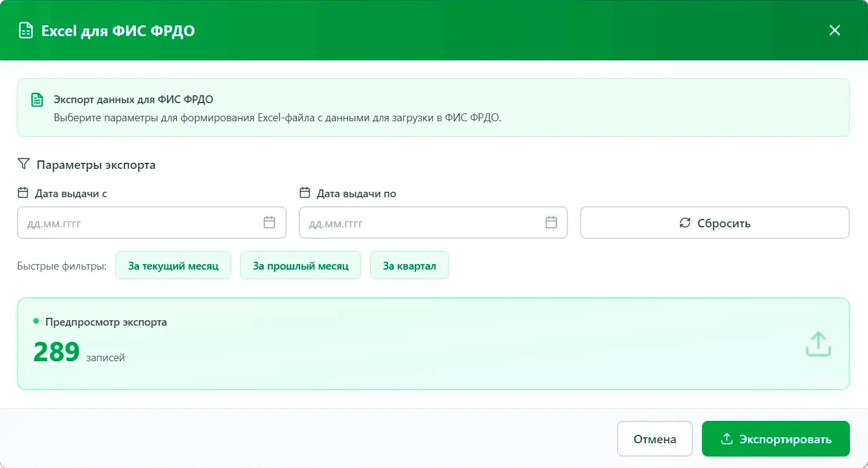The height and width of the screenshot is (468, 868).
Task: Focus the Дата выдачи с date input
Action: click(152, 223)
